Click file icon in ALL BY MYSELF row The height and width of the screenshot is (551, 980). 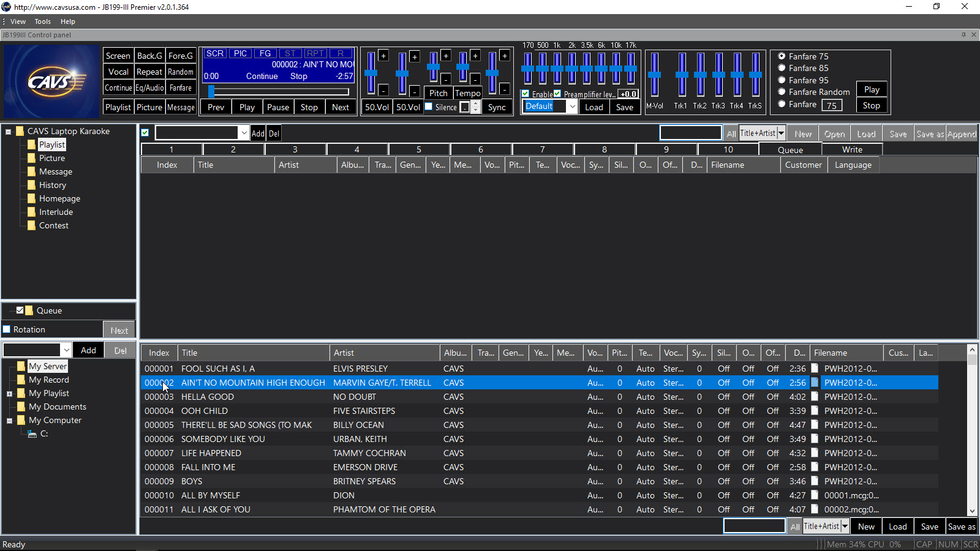815,495
